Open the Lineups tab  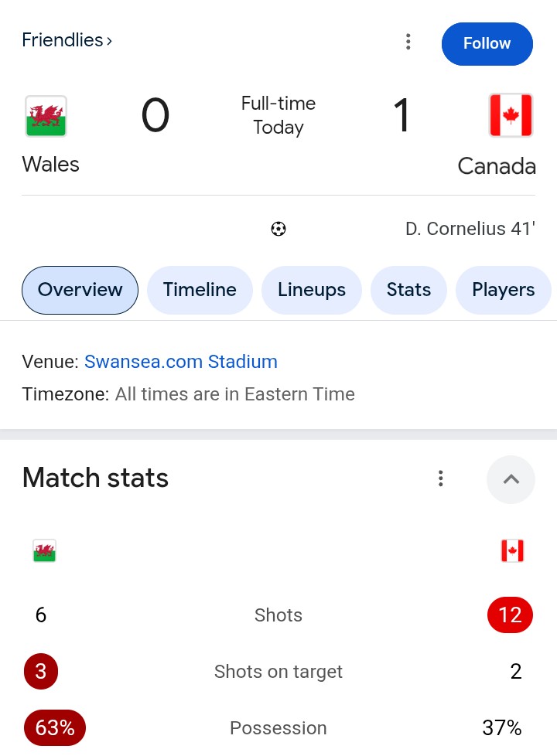(x=312, y=290)
